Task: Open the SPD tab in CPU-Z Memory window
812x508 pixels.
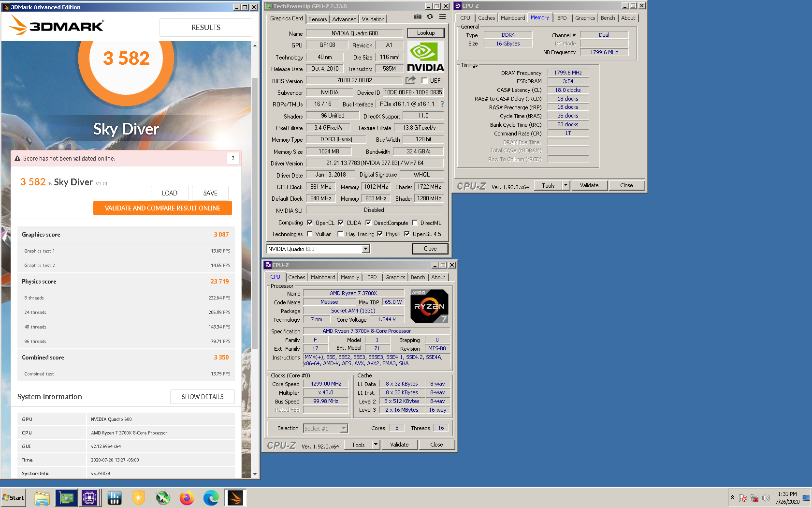Action: click(562, 18)
